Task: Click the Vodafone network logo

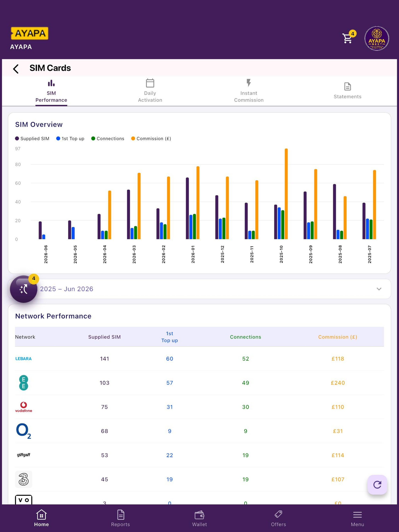Action: pyautogui.click(x=24, y=407)
